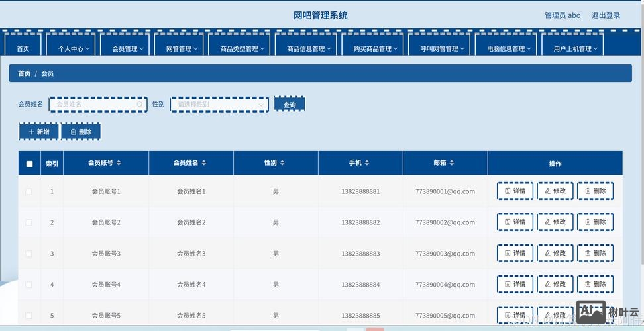
Task: Expand the 个人中心 menu
Action: point(71,45)
